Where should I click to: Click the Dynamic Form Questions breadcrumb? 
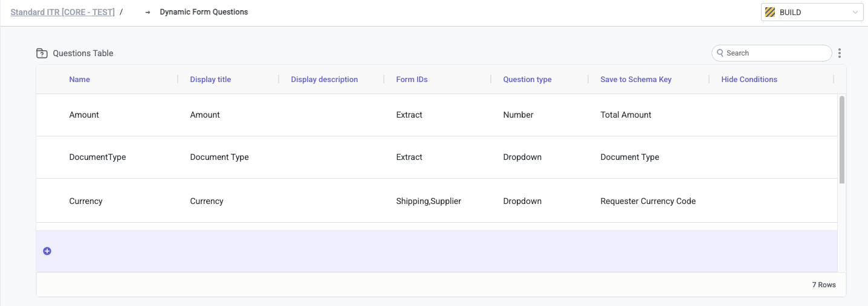point(204,12)
